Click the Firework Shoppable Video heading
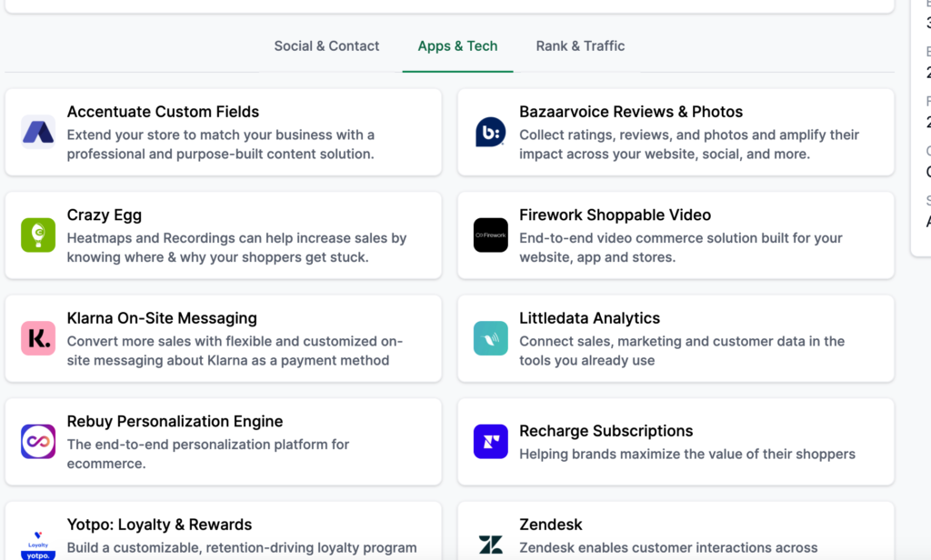The width and height of the screenshot is (931, 560). coord(615,215)
